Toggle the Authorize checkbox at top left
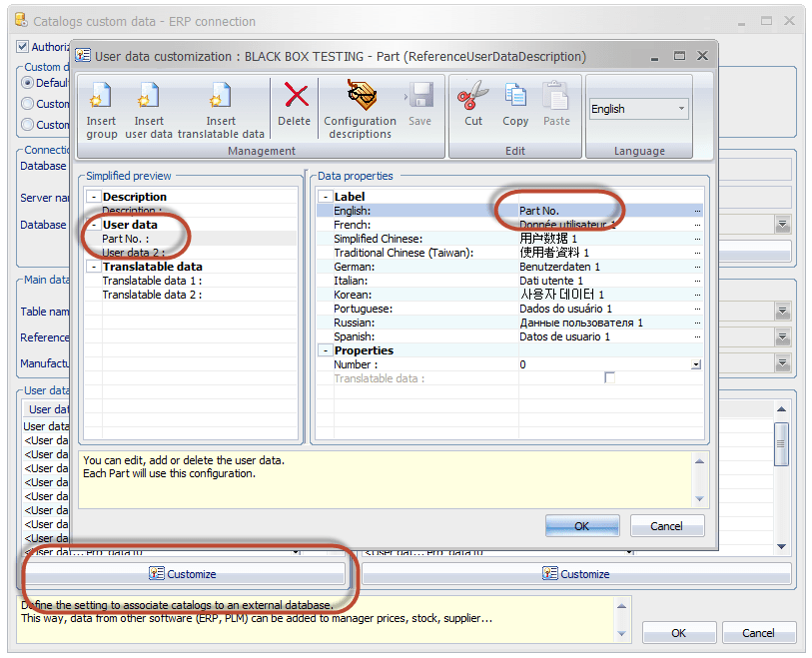 [x=23, y=46]
